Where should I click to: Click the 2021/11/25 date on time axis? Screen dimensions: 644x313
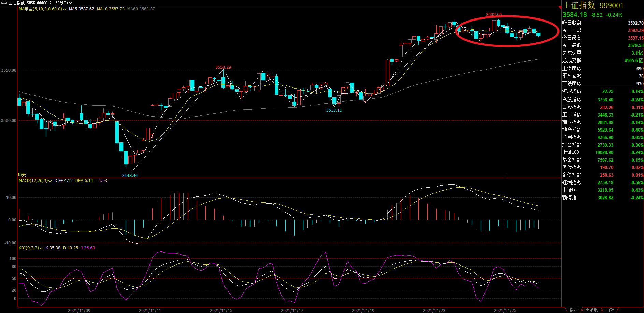505,310
